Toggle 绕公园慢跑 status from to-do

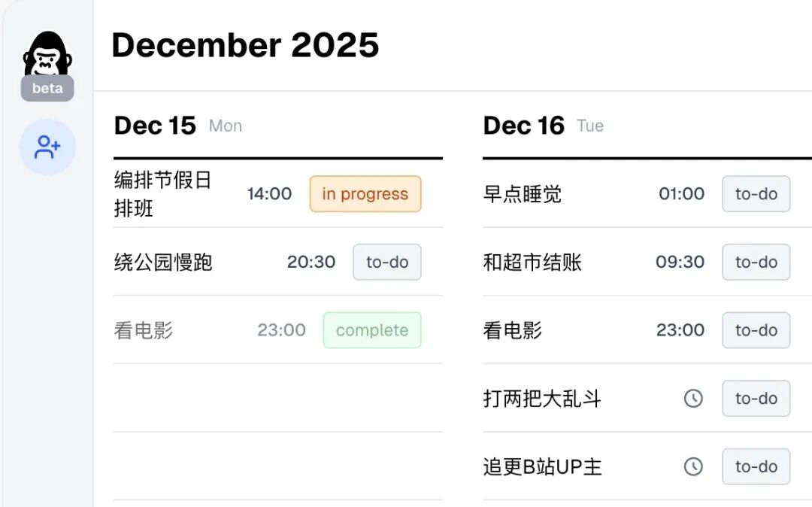tap(386, 262)
